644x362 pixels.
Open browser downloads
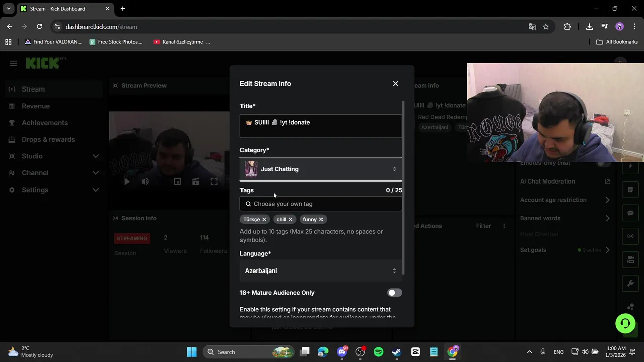click(x=589, y=27)
